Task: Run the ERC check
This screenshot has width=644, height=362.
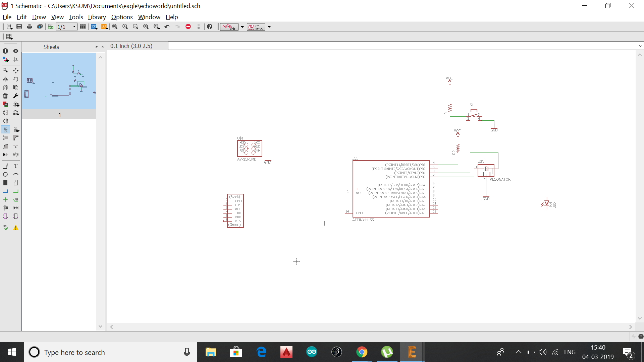Action: (x=5, y=228)
